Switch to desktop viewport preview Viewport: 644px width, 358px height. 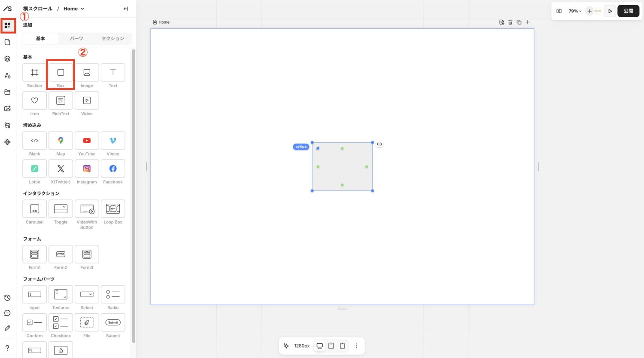(x=319, y=346)
